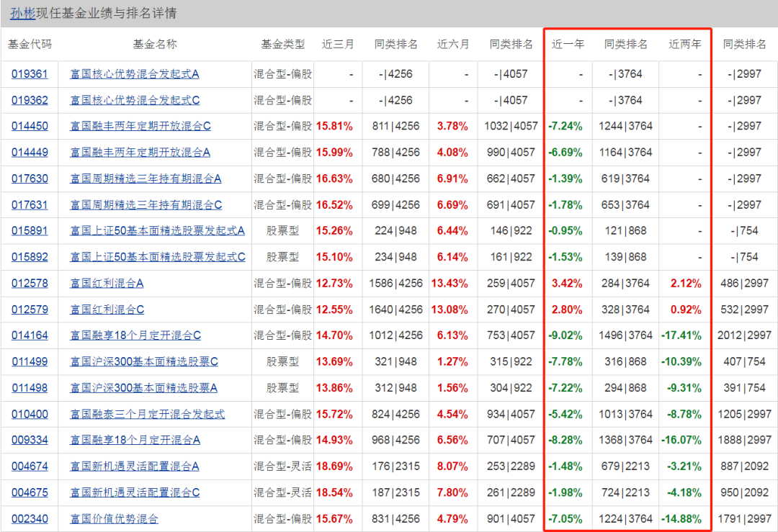Open 富国红利混合A fund page
778x532 pixels.
(x=107, y=283)
